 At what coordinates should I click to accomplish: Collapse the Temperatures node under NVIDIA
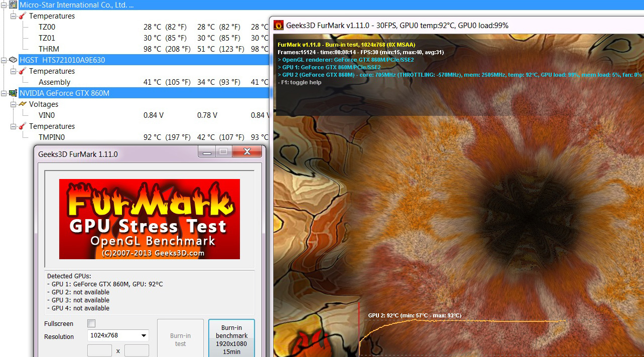coord(14,126)
